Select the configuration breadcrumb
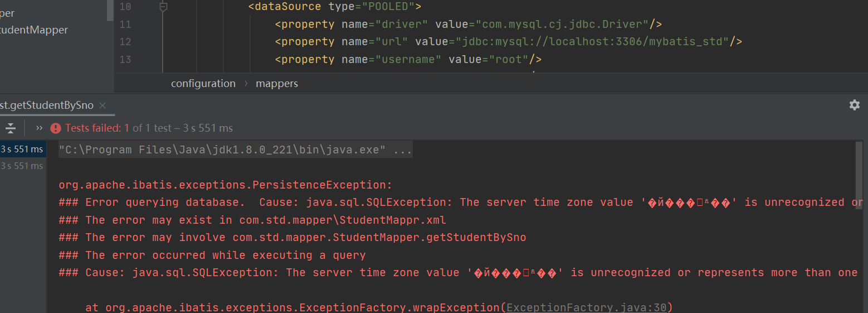 coord(203,84)
